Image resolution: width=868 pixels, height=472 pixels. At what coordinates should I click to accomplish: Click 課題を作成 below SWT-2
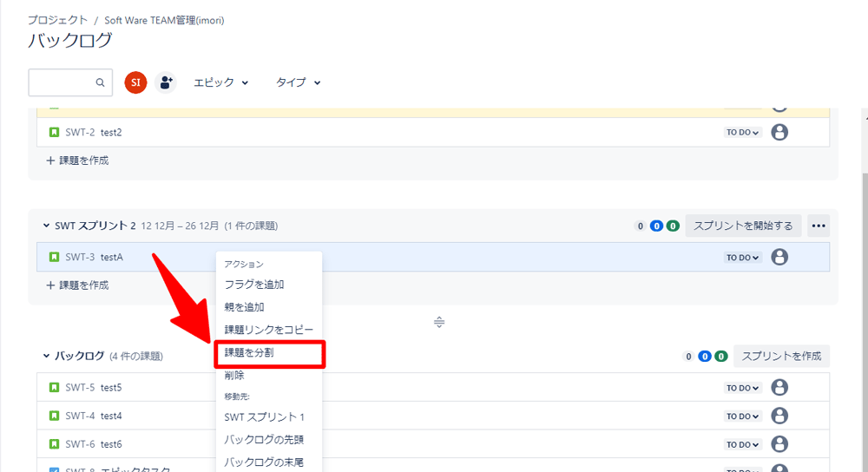[77, 161]
